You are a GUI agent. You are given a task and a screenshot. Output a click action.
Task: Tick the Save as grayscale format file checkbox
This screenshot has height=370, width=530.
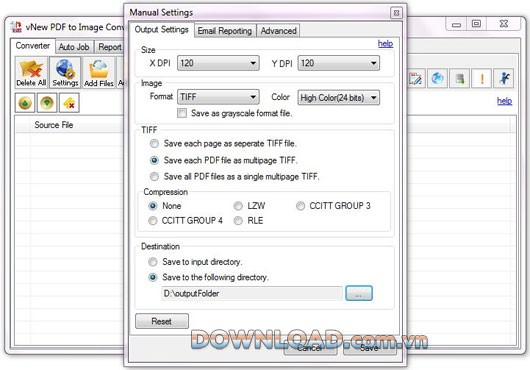[182, 113]
